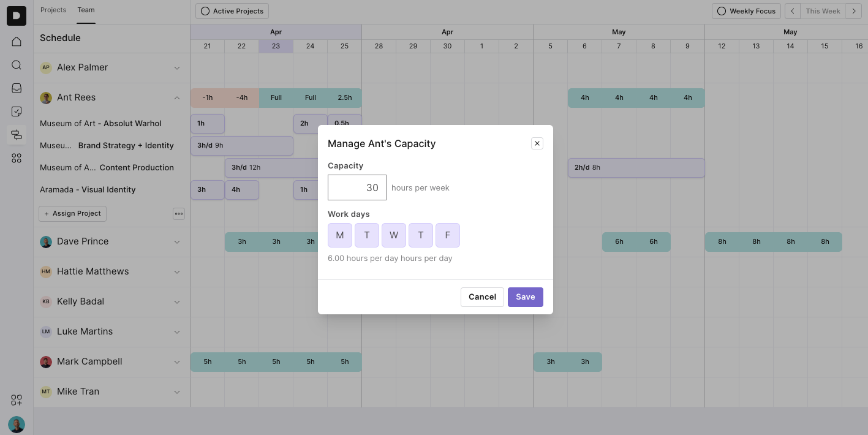
Task: Click capacity hours per week input
Action: click(357, 187)
